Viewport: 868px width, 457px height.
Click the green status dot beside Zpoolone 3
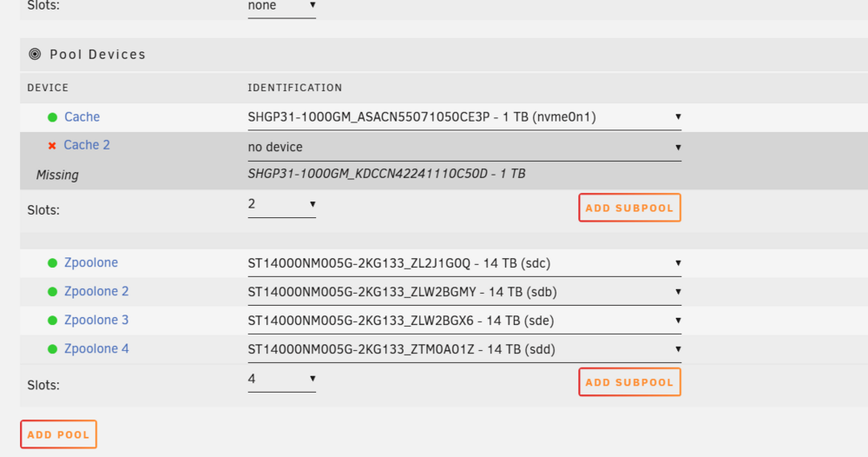point(53,321)
